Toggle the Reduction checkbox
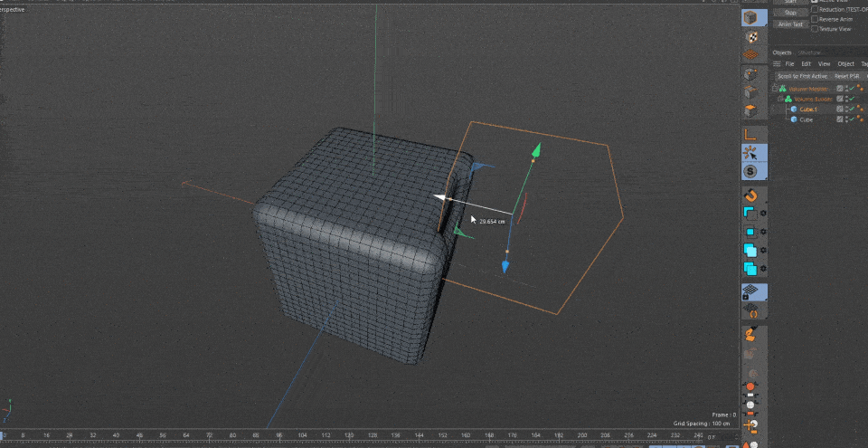Image resolution: width=868 pixels, height=448 pixels. pyautogui.click(x=815, y=9)
